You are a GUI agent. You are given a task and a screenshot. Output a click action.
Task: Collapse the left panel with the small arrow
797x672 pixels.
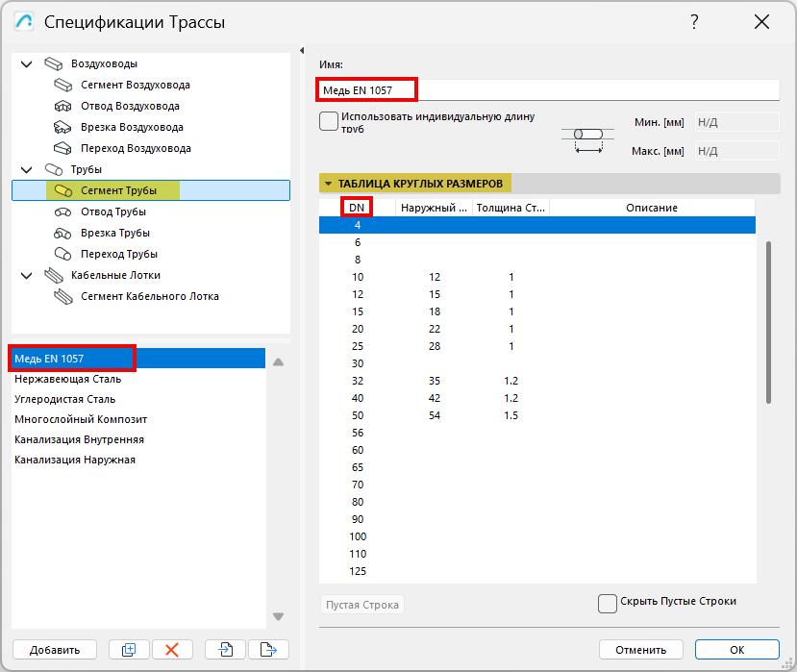tap(302, 50)
